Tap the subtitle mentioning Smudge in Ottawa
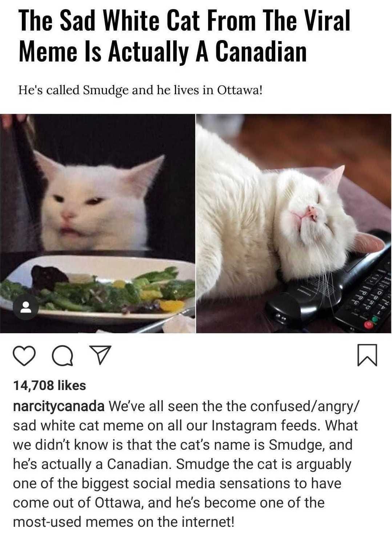 coord(140,89)
